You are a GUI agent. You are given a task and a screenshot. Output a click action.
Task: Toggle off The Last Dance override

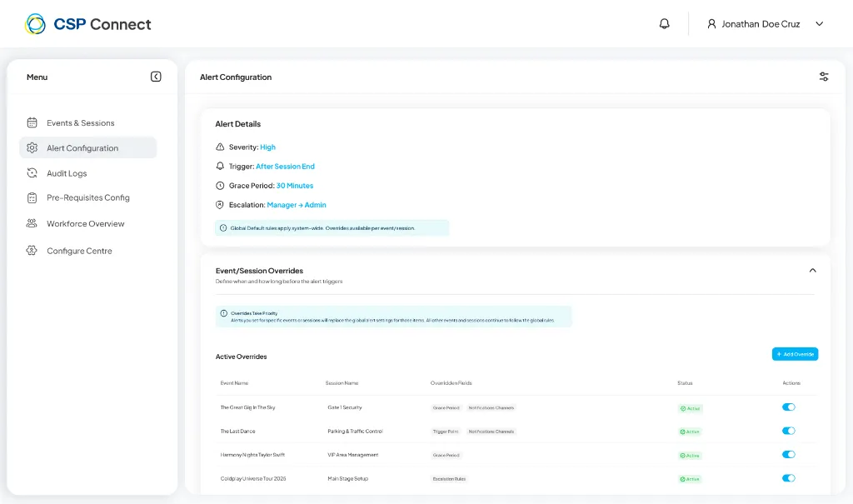coord(789,431)
